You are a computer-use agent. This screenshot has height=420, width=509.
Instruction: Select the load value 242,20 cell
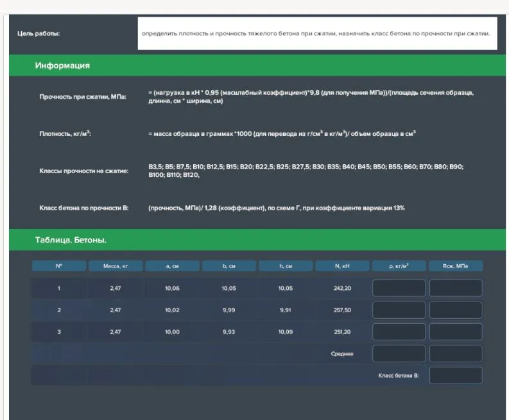pos(342,289)
